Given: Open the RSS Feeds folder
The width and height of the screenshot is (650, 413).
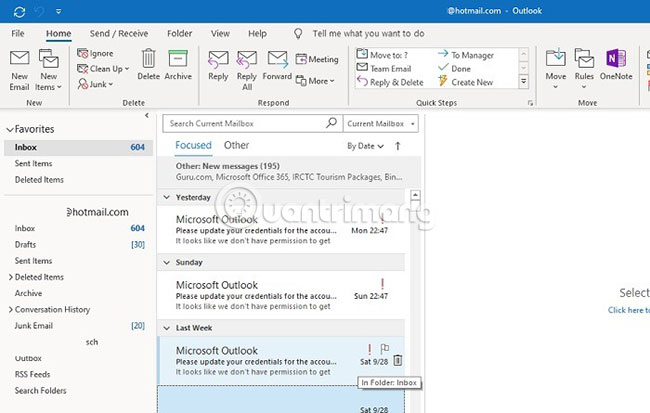Looking at the screenshot, I should click(x=32, y=374).
